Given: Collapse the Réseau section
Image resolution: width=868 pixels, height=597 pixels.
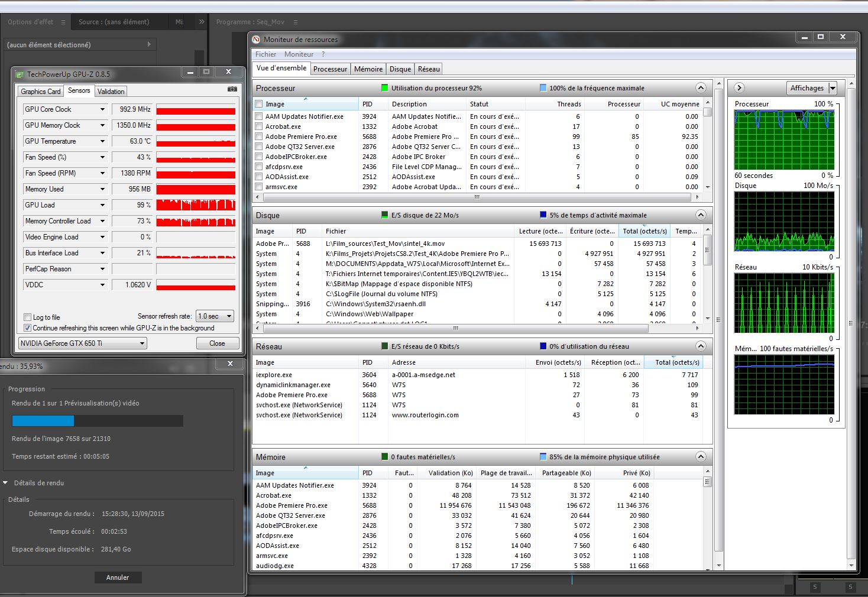Looking at the screenshot, I should click(701, 346).
